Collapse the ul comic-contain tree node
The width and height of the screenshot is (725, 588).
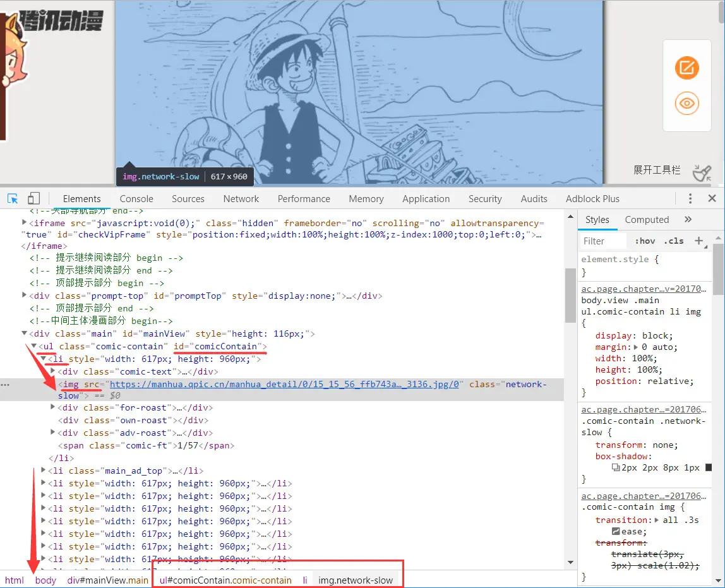(x=34, y=346)
